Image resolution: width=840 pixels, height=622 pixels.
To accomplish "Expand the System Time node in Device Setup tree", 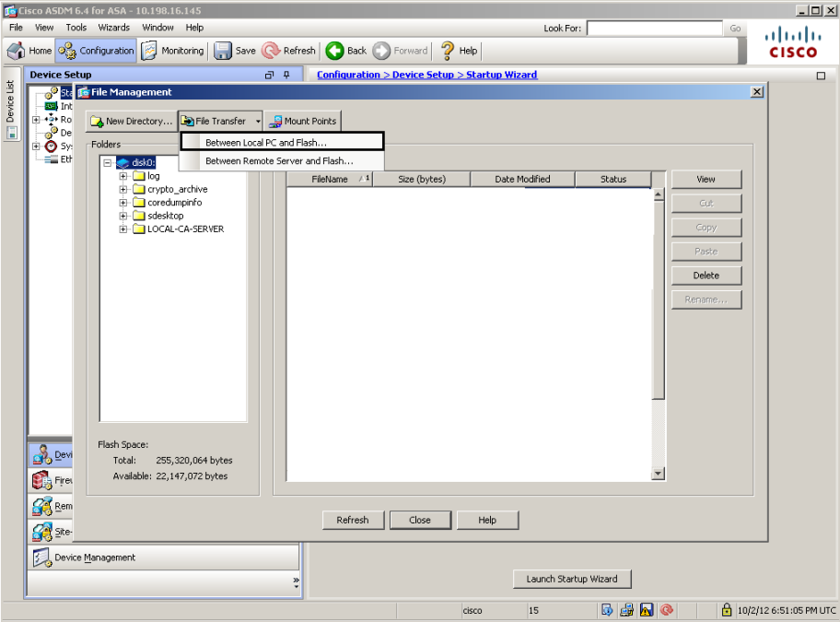I will click(36, 146).
